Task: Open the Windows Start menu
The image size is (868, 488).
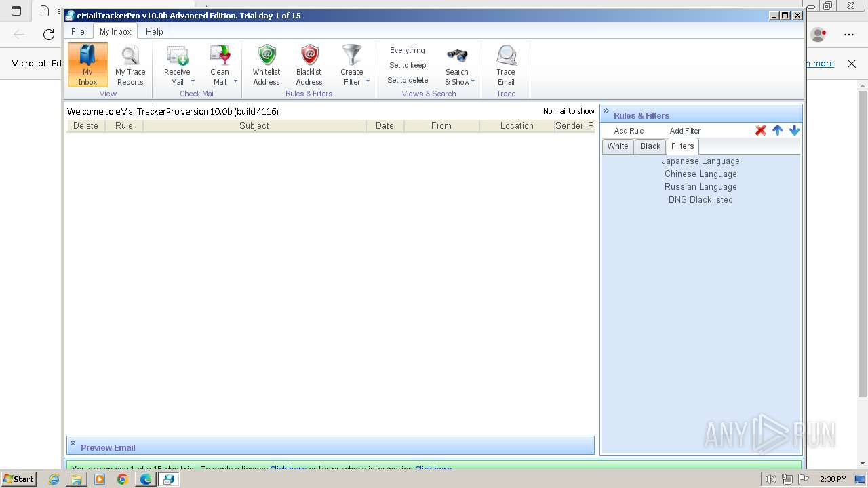Action: coord(18,479)
